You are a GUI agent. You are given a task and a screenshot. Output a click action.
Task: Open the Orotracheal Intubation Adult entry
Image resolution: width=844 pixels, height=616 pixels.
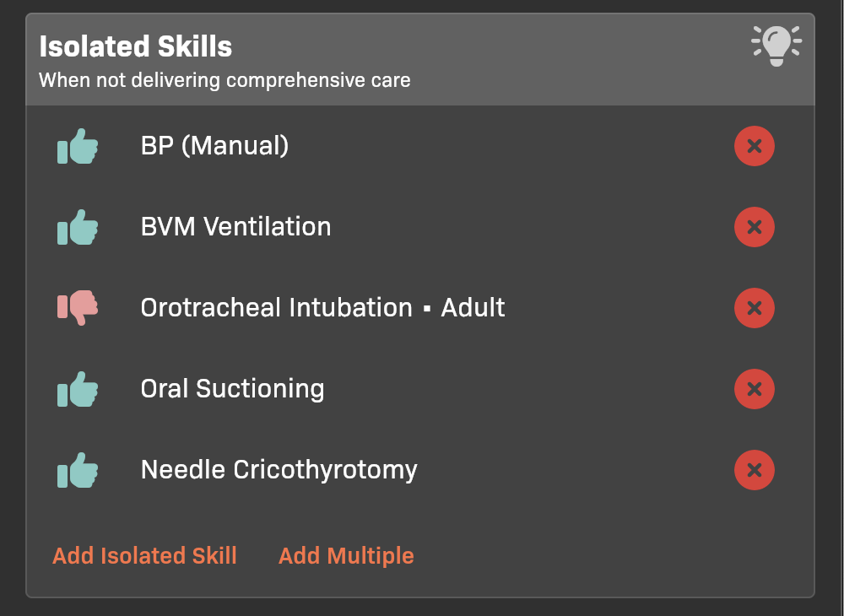tap(322, 308)
